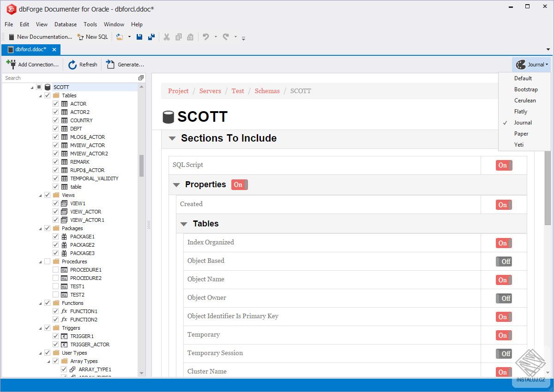Click the Tables folder icon
Viewport: 554px width, 392px height.
click(56, 95)
